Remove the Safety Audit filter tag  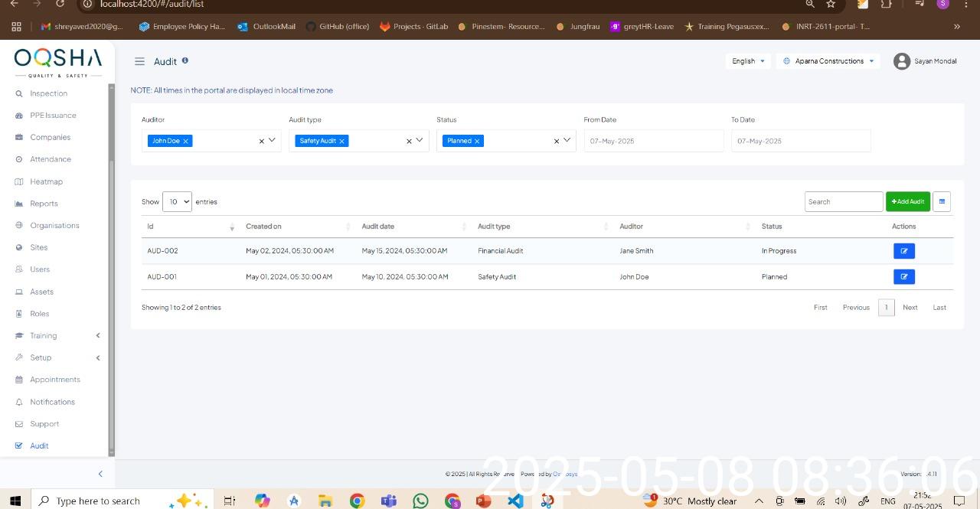[x=341, y=142]
